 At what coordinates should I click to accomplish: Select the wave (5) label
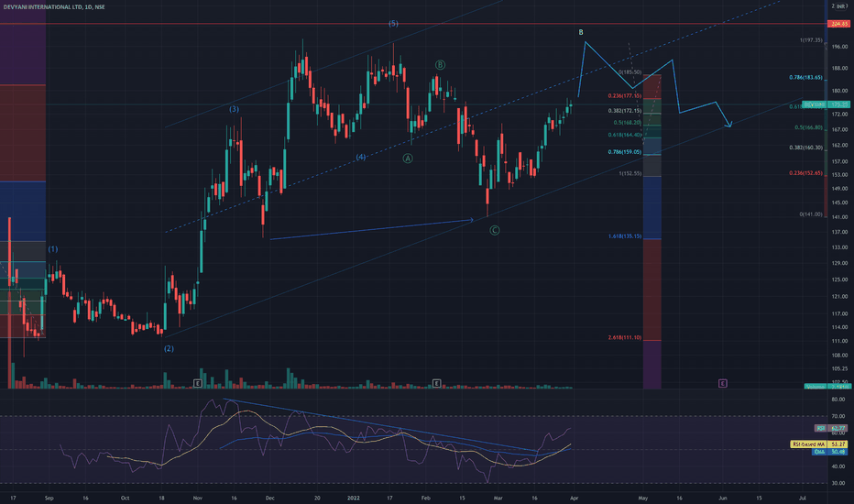pos(393,24)
